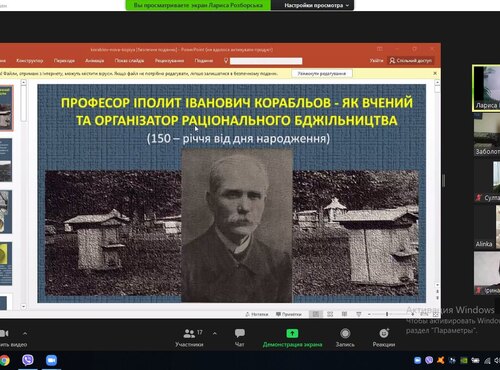Switch to Slide Sorter view icon

point(330,314)
